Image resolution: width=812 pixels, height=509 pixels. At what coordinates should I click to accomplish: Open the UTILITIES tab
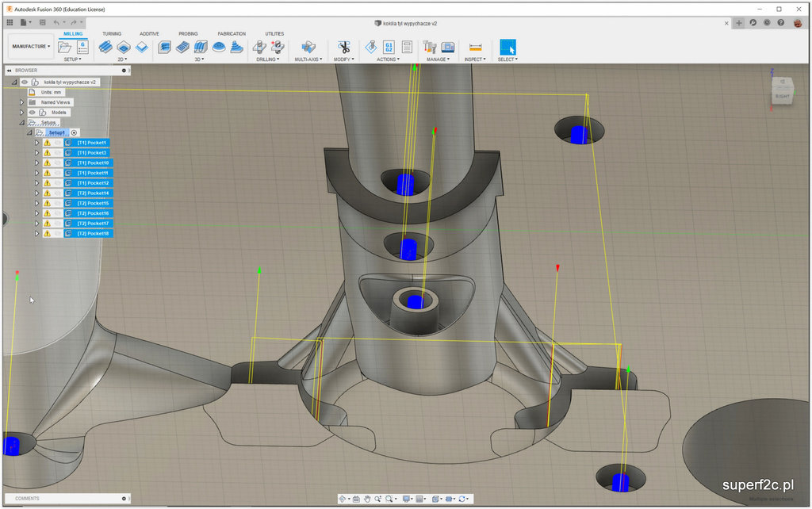274,33
